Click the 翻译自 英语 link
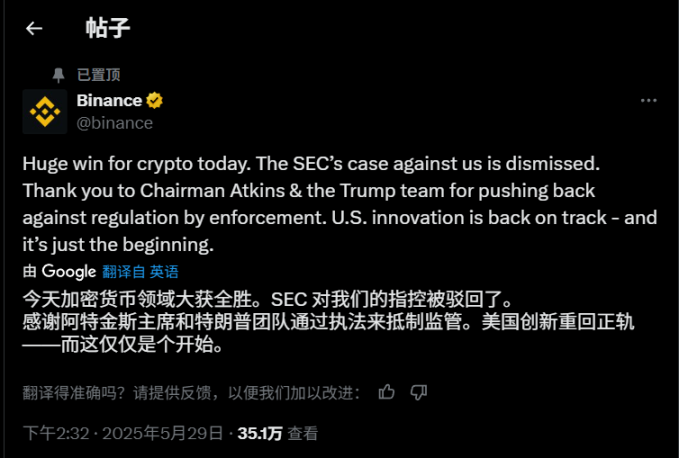Viewport: 679px width, 458px height. click(x=140, y=271)
